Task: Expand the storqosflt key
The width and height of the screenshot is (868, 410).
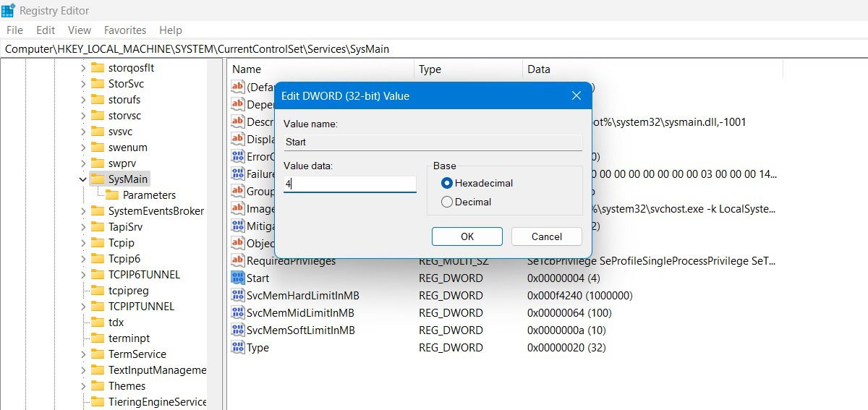Action: coord(82,68)
